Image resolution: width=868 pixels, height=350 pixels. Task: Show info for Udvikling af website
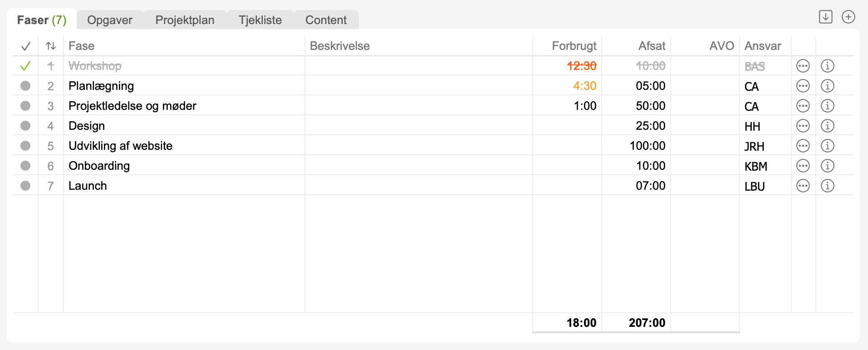827,146
